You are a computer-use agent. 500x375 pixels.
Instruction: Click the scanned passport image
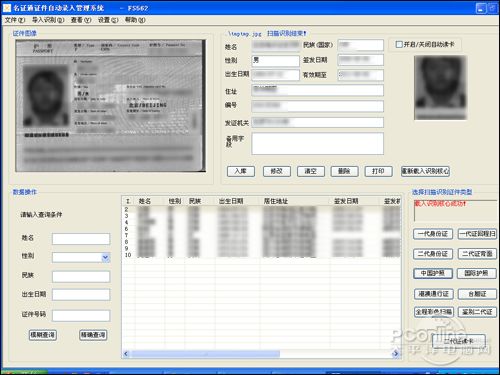coord(110,106)
